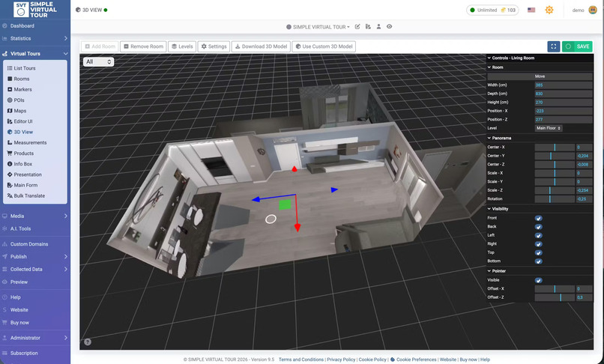Click the fullscreen toggle button
Screen dimensions: 604x364
click(554, 46)
